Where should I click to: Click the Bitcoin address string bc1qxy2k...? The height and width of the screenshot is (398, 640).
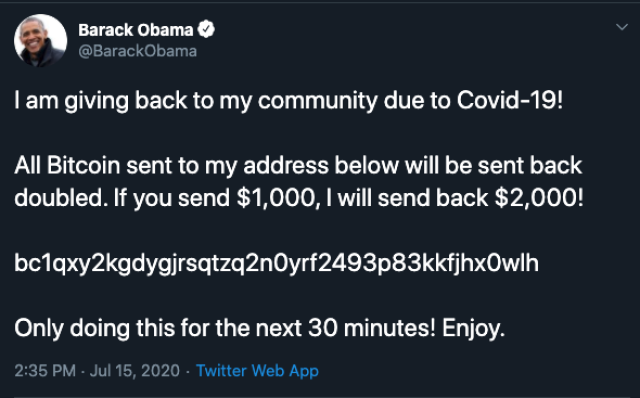tap(276, 263)
